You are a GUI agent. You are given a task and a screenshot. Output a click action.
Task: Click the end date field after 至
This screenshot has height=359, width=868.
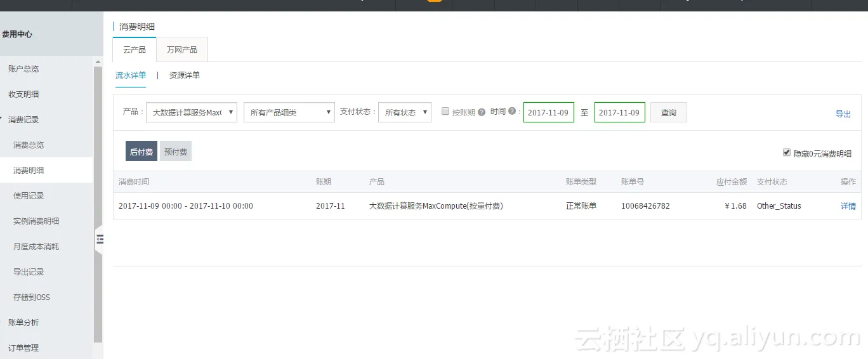[620, 112]
